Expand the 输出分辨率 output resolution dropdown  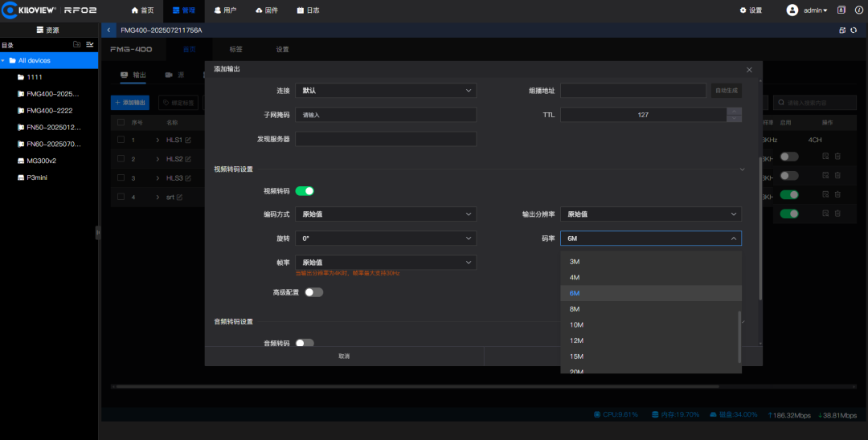click(x=650, y=214)
